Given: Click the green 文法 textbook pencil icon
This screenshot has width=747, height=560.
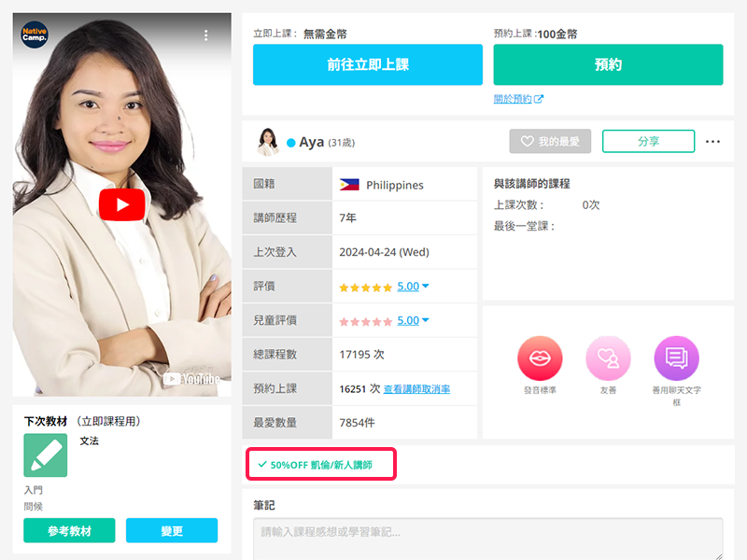Looking at the screenshot, I should 46,455.
